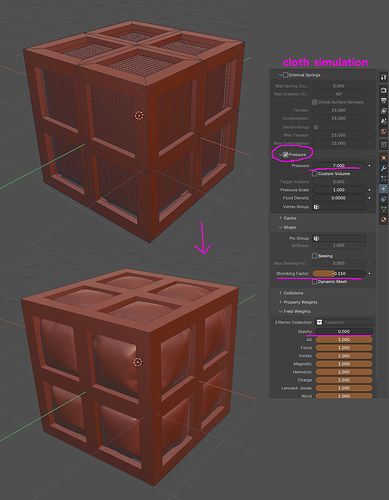This screenshot has width=389, height=500.
Task: Click the Internal Springs Compression field
Action: pyautogui.click(x=339, y=118)
